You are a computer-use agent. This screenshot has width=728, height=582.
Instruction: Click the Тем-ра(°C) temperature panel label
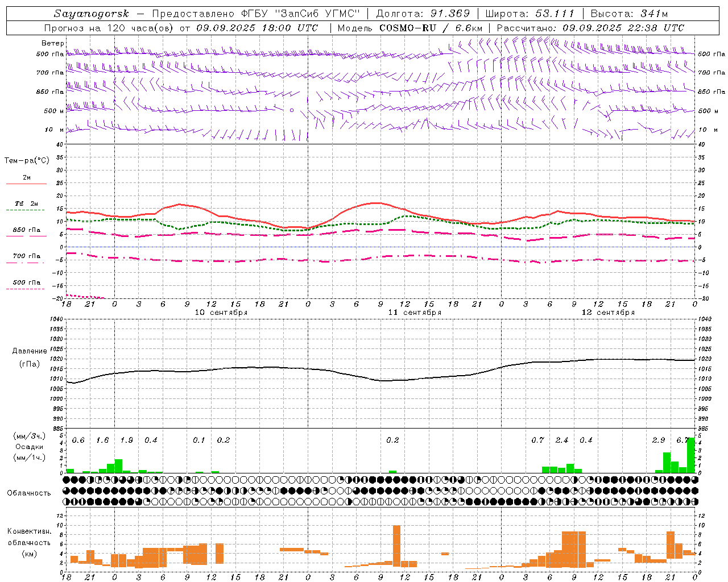click(x=27, y=161)
